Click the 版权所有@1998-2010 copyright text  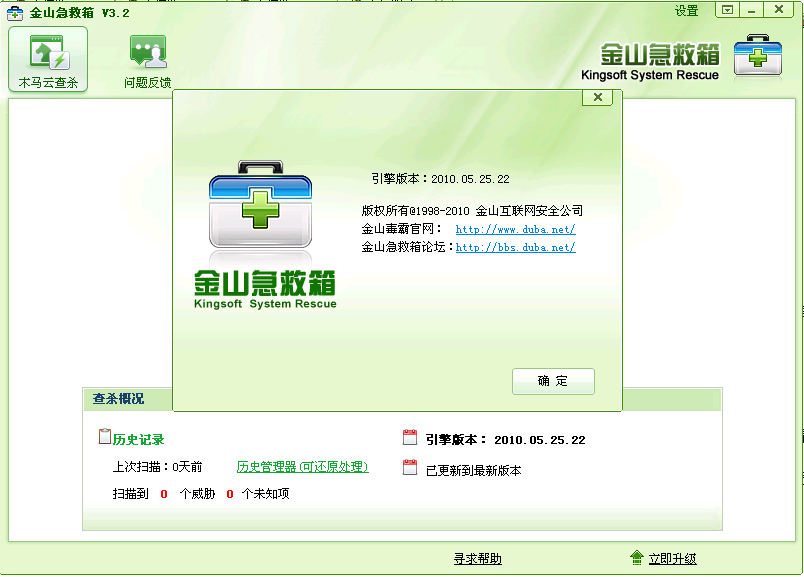point(472,211)
